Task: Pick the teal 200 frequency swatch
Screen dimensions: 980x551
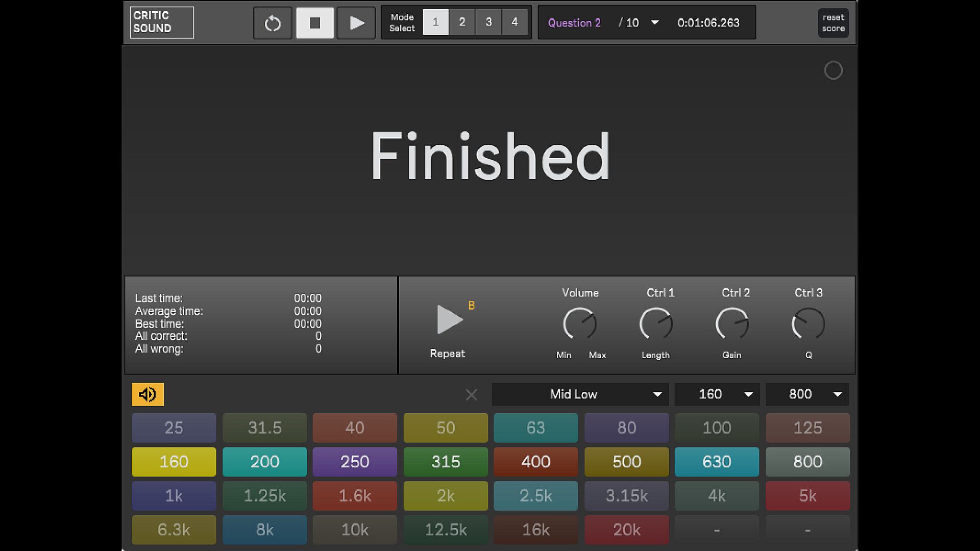Action: pyautogui.click(x=264, y=462)
